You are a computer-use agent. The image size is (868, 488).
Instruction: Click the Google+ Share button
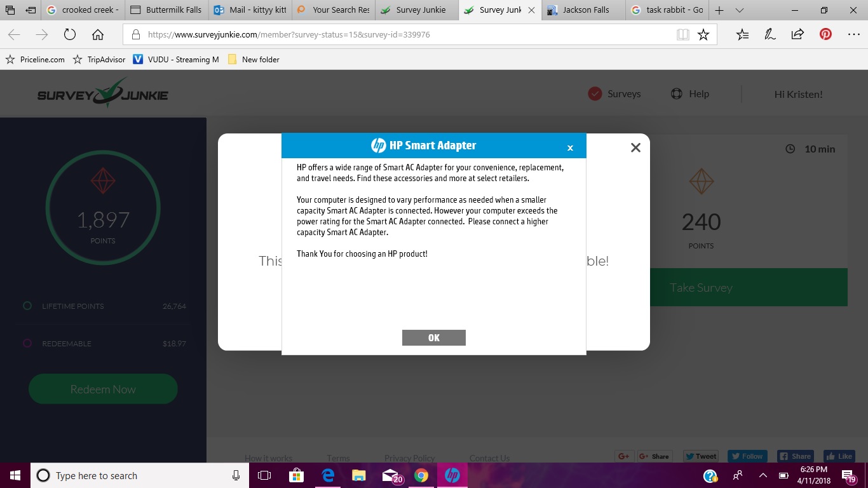coord(654,456)
